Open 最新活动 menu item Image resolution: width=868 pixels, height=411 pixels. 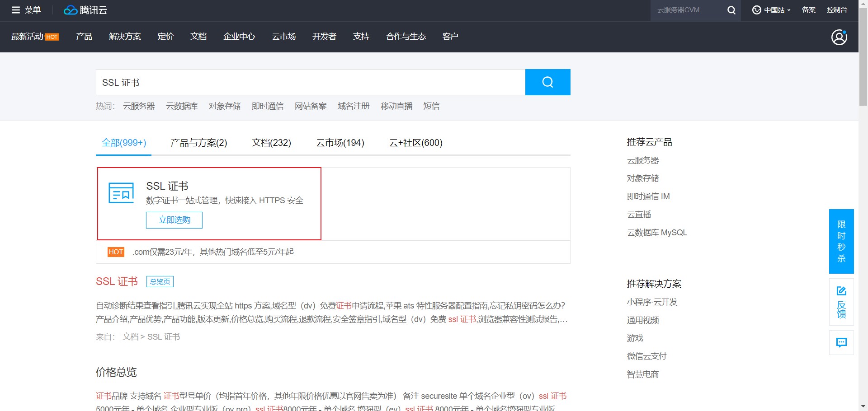coord(27,37)
